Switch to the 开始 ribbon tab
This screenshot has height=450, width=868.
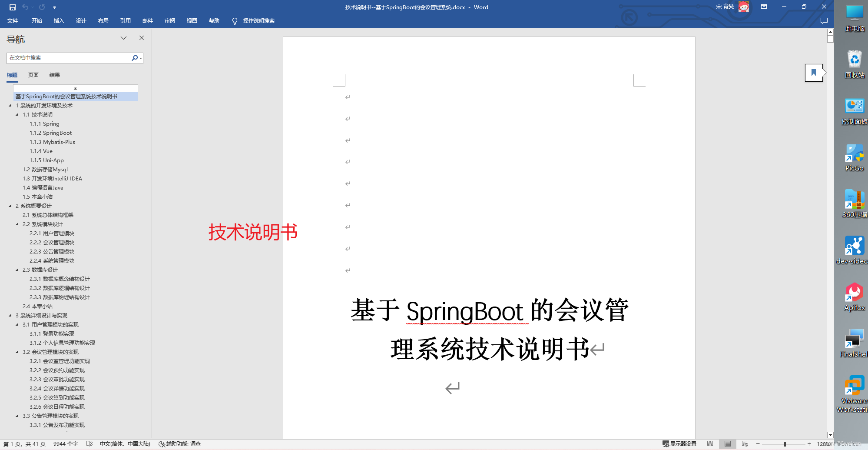(x=37, y=21)
